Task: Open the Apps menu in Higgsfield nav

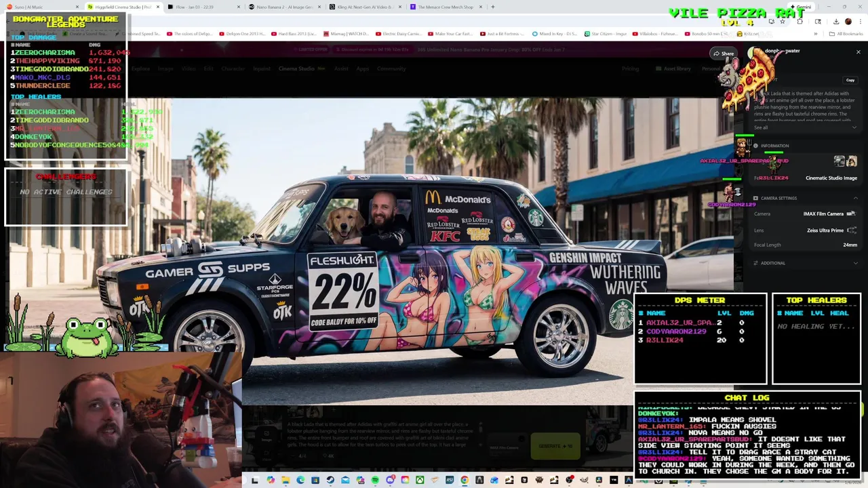Action: coord(362,68)
